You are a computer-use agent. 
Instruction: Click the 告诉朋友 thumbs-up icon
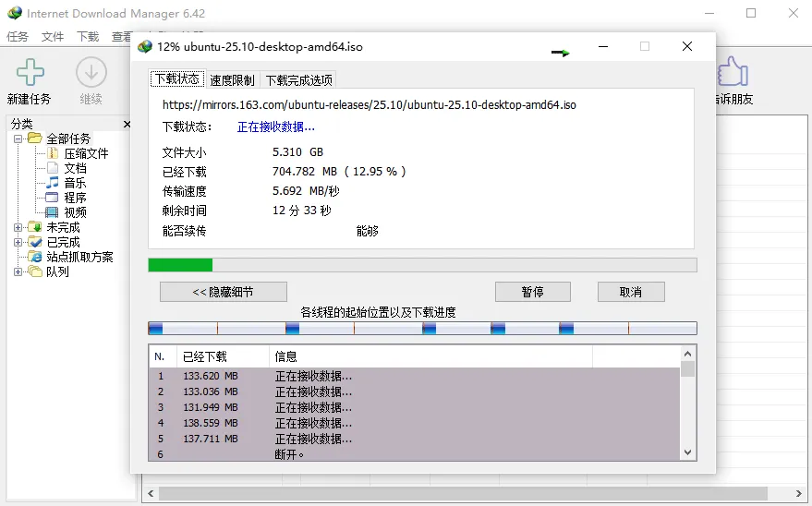[733, 71]
